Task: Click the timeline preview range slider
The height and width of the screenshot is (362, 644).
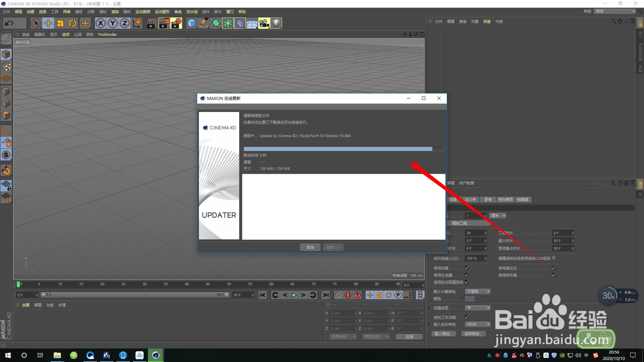Action: click(x=135, y=295)
